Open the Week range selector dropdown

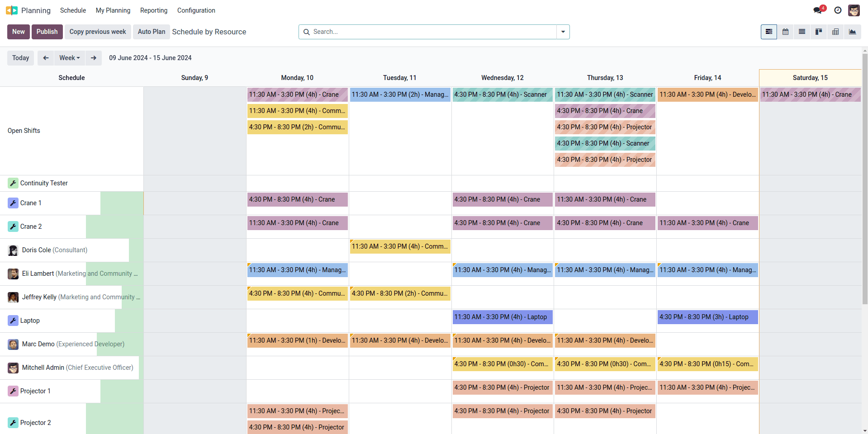point(69,58)
